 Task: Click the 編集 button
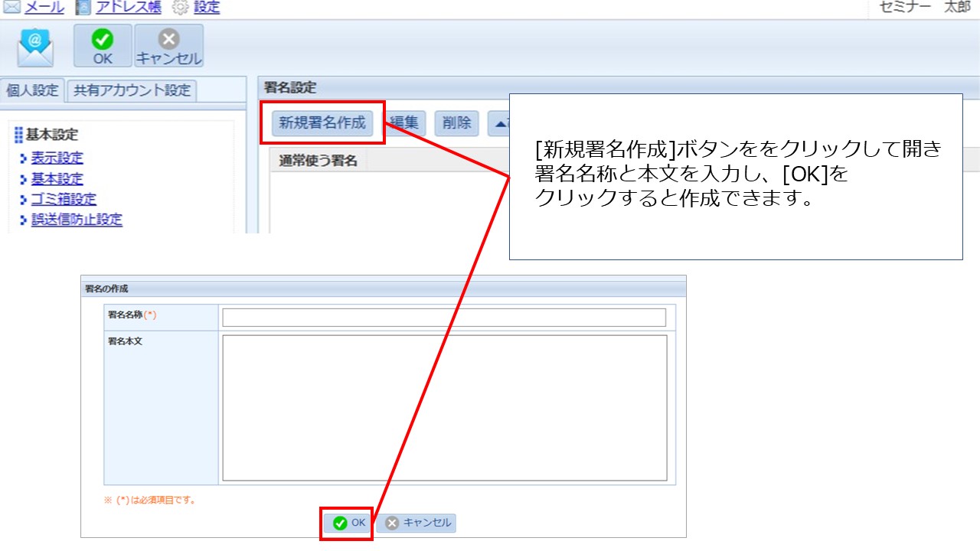[x=404, y=122]
